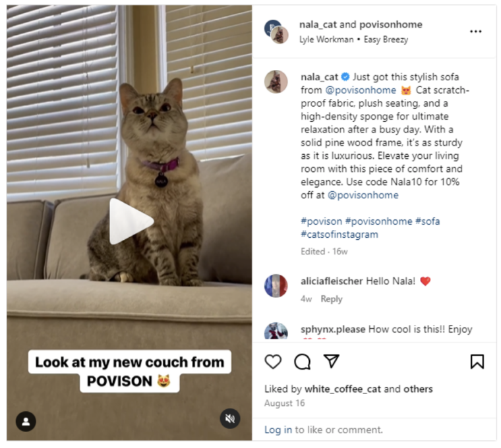Open white_coffee_cat's profile from likes
The image size is (501, 448).
343,389
